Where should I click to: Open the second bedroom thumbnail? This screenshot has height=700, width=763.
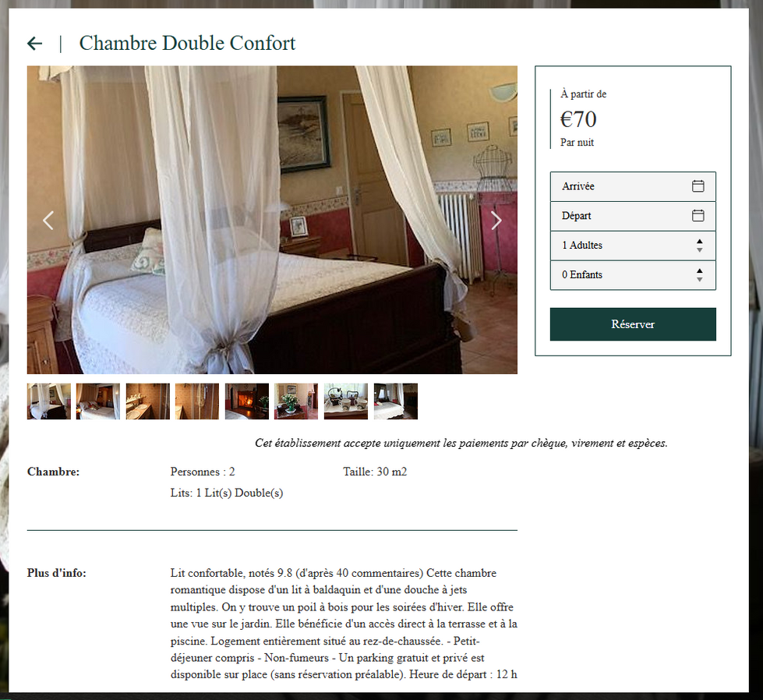pyautogui.click(x=97, y=401)
